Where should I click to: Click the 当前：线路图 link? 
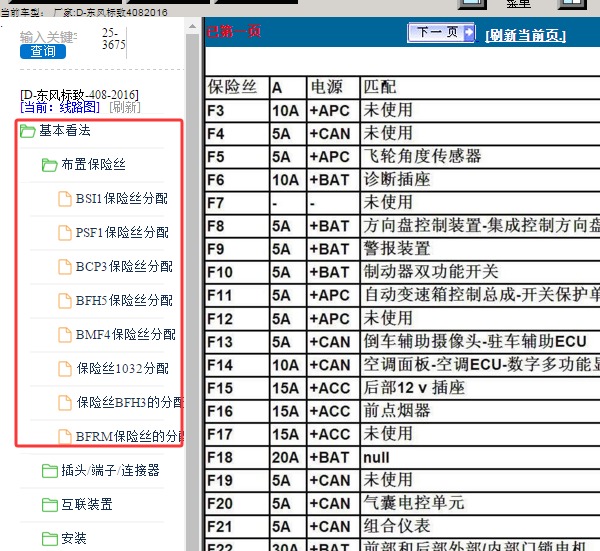pos(60,107)
